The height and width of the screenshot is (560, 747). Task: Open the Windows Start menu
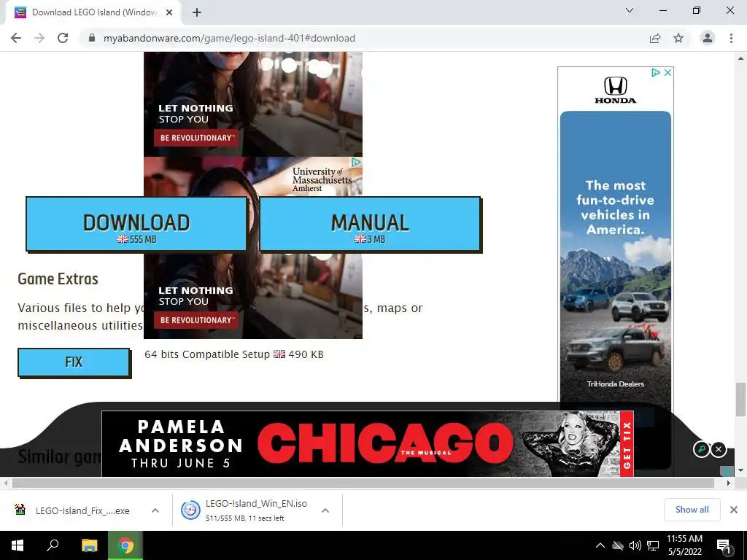click(x=18, y=545)
